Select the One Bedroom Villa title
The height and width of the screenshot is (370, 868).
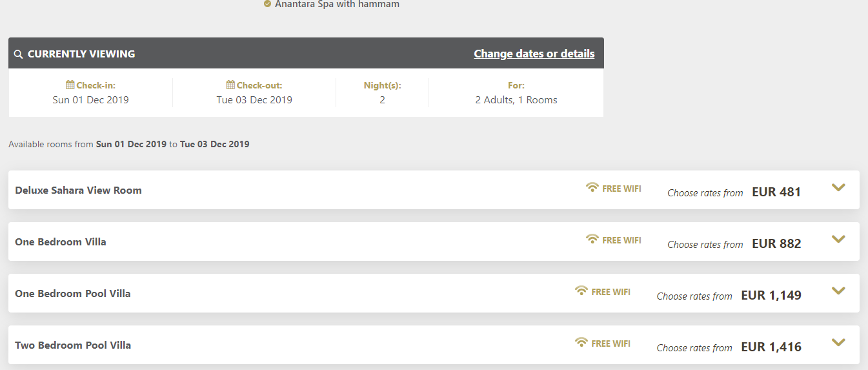click(61, 242)
